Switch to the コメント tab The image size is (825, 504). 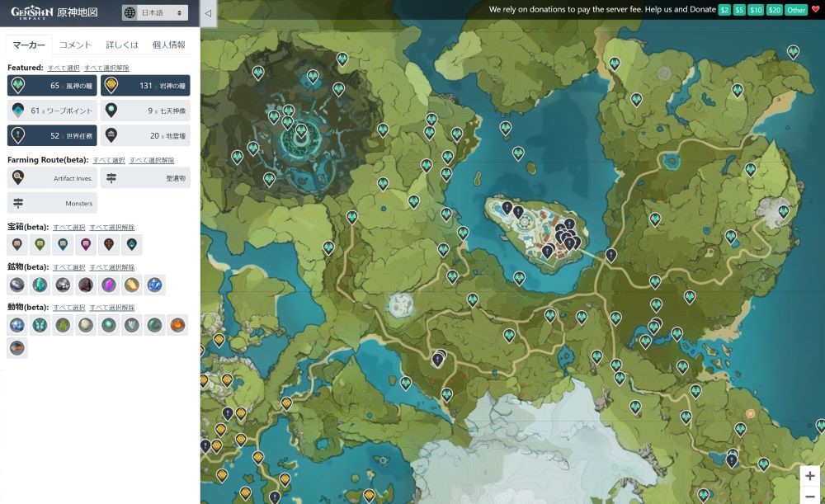76,45
